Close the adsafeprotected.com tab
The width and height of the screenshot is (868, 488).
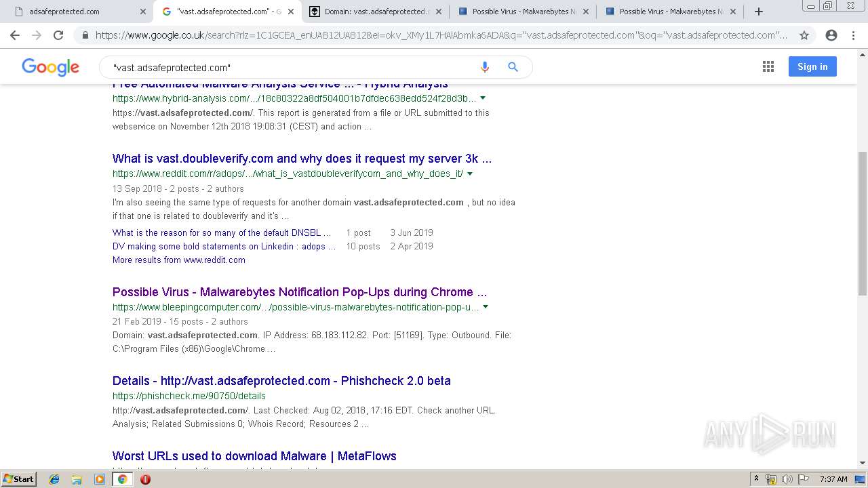143,12
